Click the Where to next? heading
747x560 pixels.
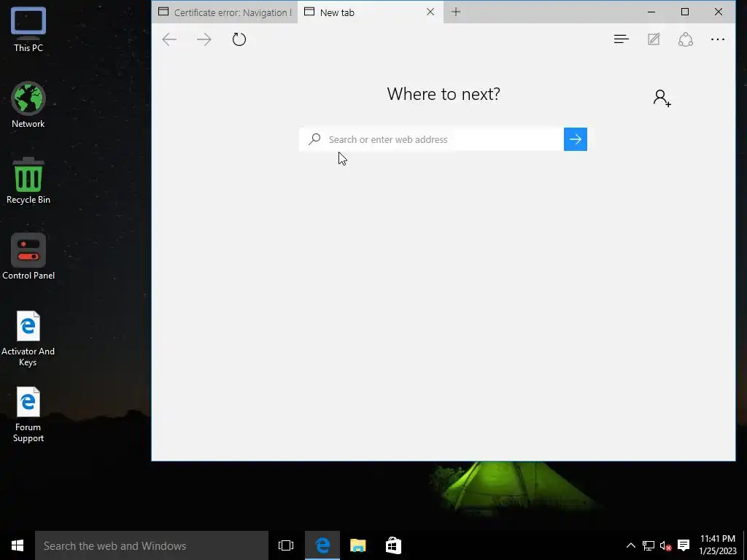coord(444,94)
